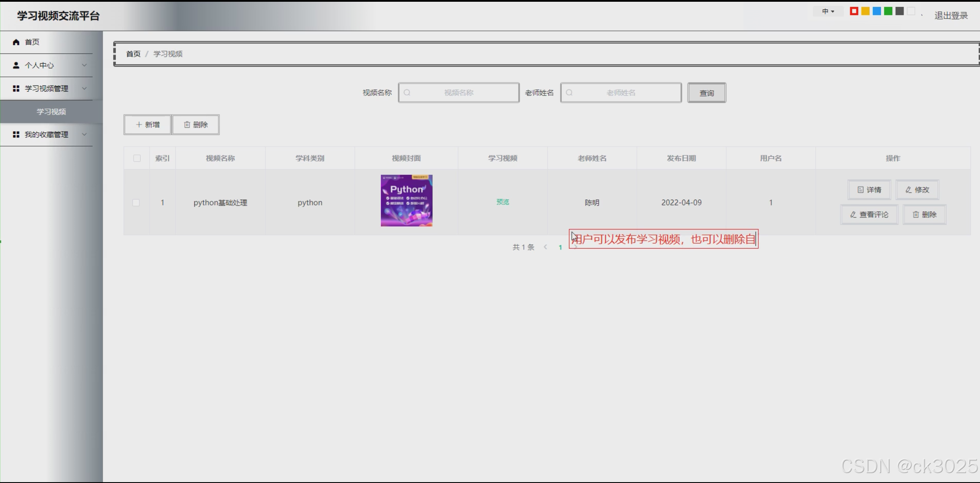Click the row's 删除 trash button
The width and height of the screenshot is (980, 483).
point(924,214)
